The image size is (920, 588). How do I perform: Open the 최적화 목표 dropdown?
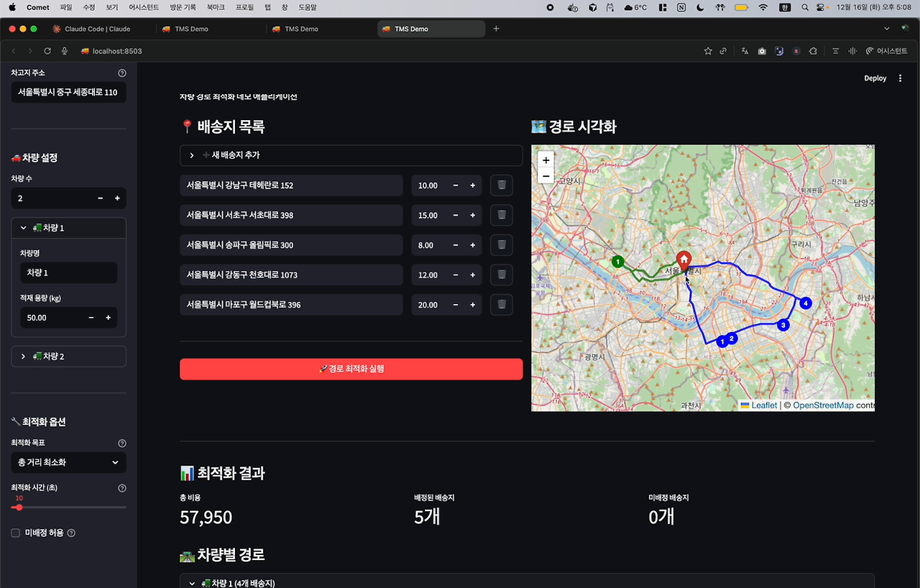click(x=69, y=462)
